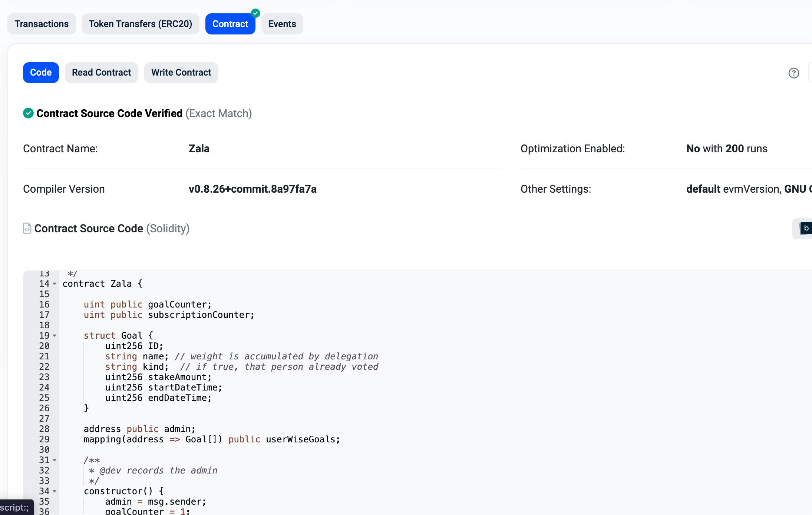
Task: Click line 23 'uint256 stakeAmount;'
Action: 158,377
